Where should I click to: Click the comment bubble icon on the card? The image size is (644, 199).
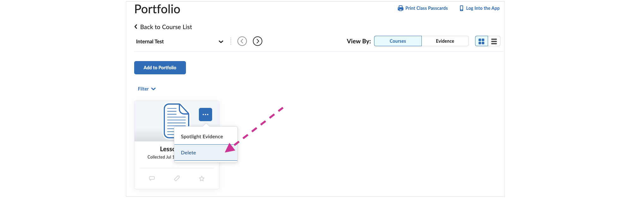click(x=152, y=178)
